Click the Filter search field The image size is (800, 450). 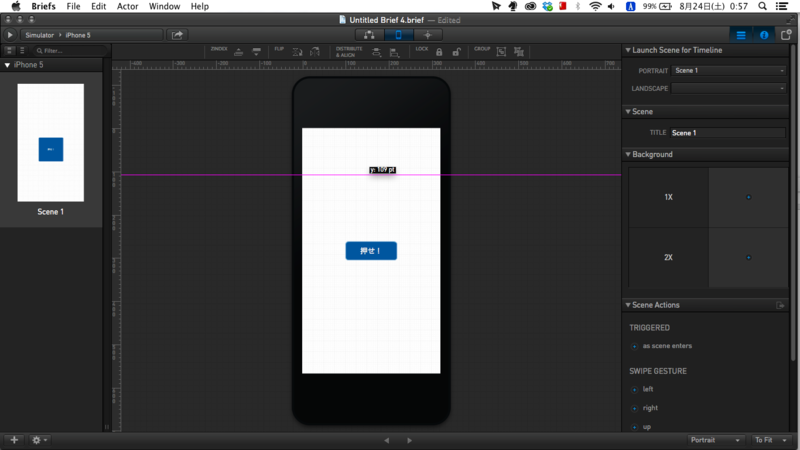[70, 51]
